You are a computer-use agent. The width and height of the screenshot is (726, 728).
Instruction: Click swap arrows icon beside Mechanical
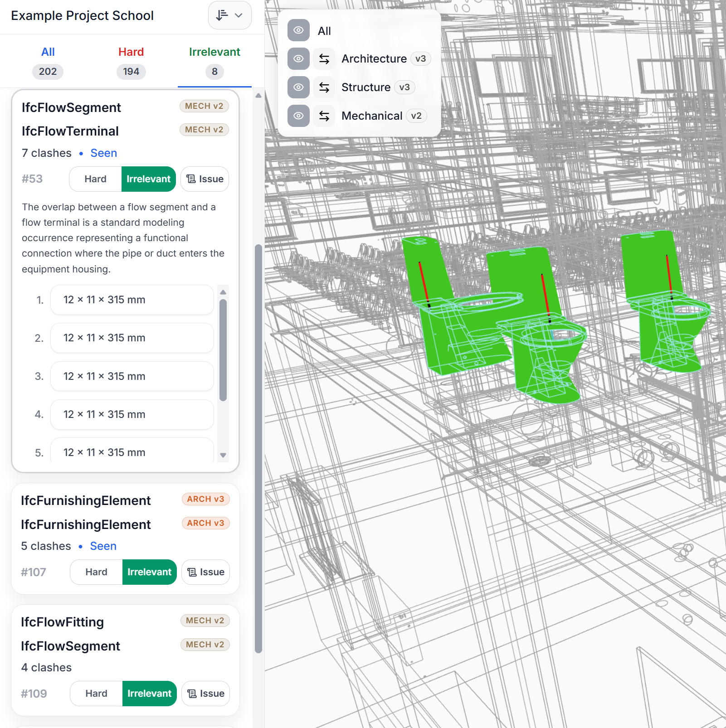coord(324,116)
